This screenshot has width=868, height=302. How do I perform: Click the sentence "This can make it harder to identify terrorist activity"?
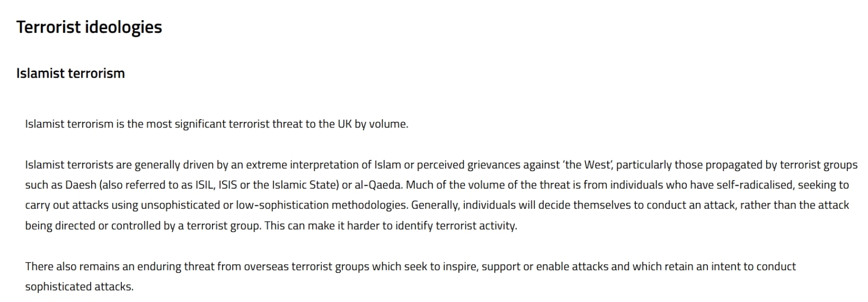click(x=391, y=225)
